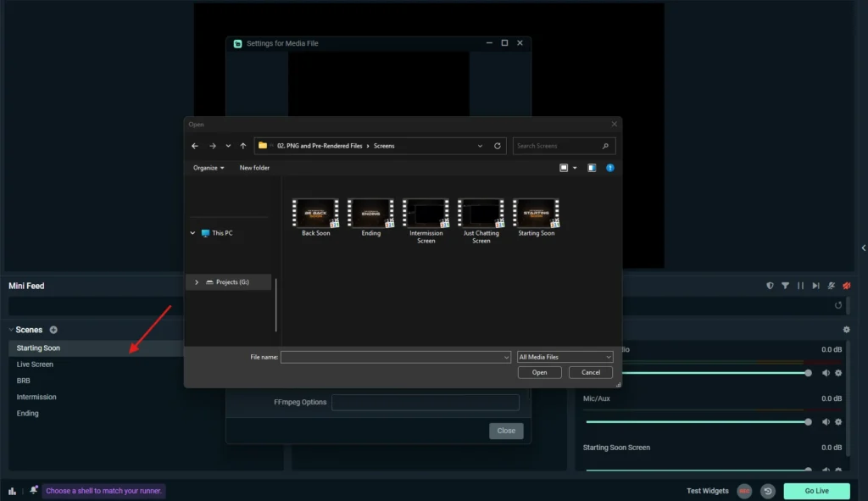Unmute alert sounds via crossed bell icon

coord(831,286)
